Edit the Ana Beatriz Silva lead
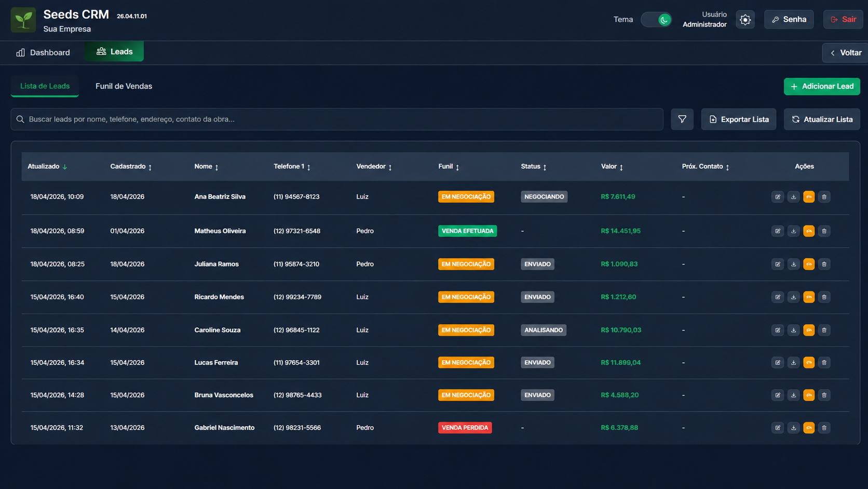 [x=778, y=197]
